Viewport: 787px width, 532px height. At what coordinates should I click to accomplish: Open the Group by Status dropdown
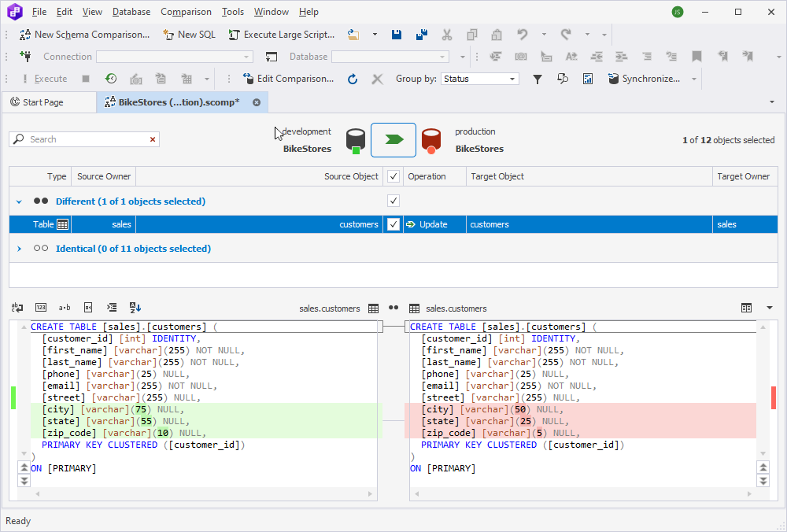[480, 79]
